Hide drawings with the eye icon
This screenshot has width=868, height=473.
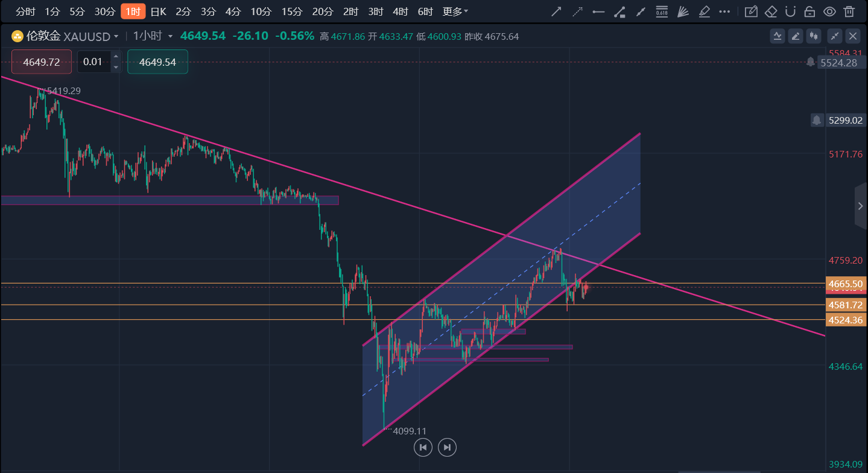click(829, 11)
